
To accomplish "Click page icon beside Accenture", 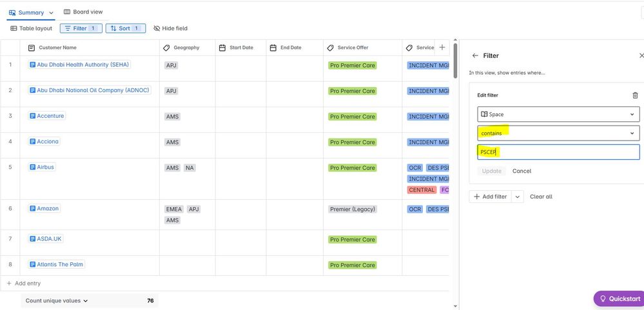I will click(x=33, y=116).
